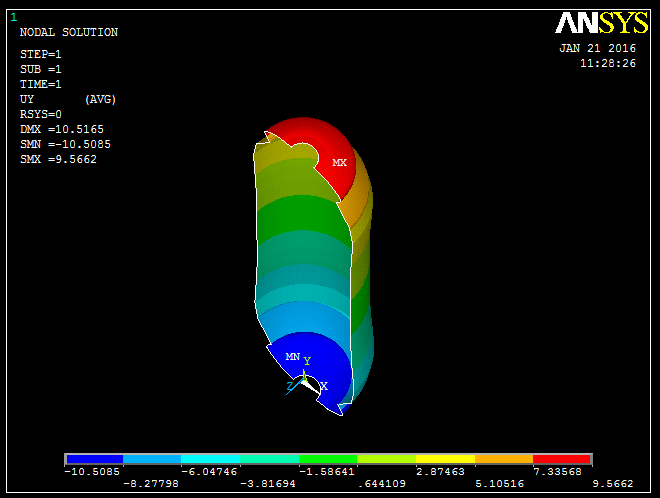Click the SMN =-10.5085 readout
The image size is (660, 498).
tap(65, 145)
